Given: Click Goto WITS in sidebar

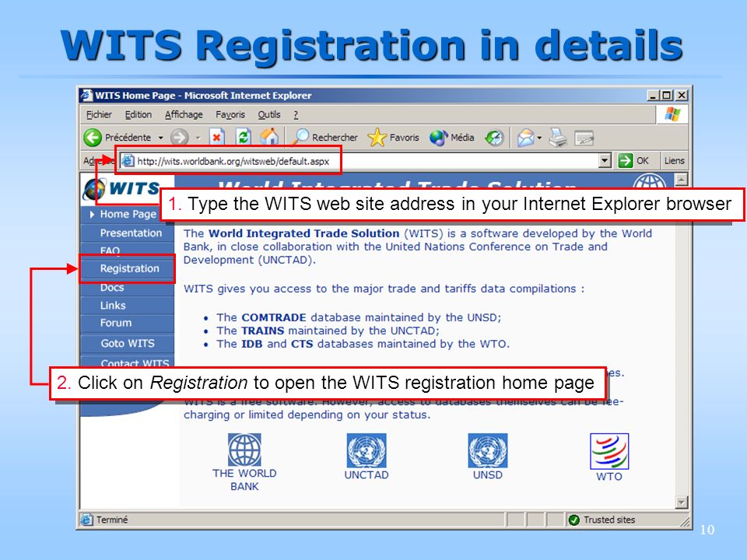Looking at the screenshot, I should pyautogui.click(x=128, y=343).
